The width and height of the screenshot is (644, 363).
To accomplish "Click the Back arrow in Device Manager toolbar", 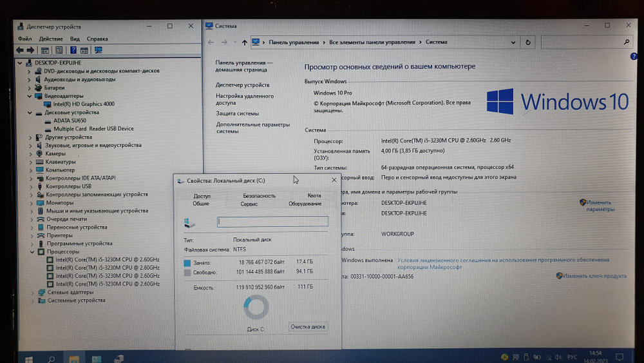I will coord(20,50).
